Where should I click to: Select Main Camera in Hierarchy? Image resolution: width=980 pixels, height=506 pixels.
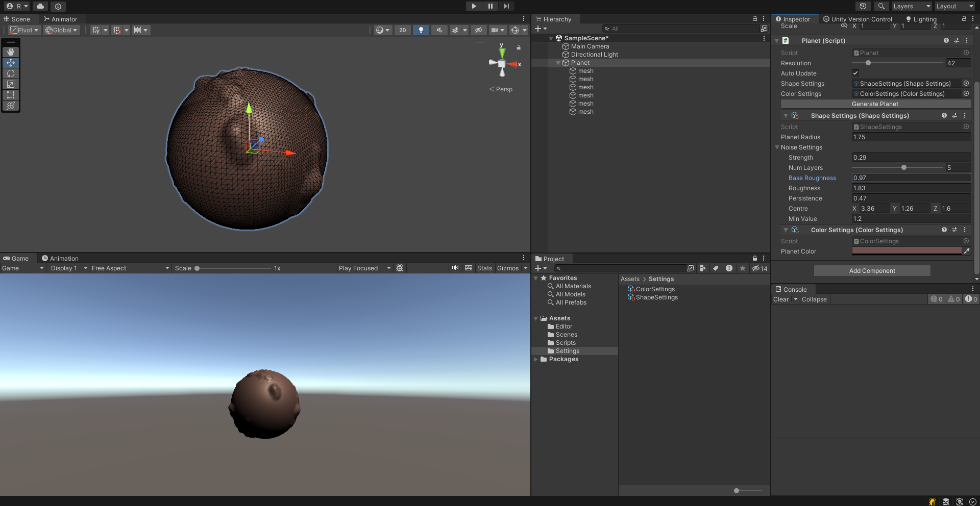point(590,46)
